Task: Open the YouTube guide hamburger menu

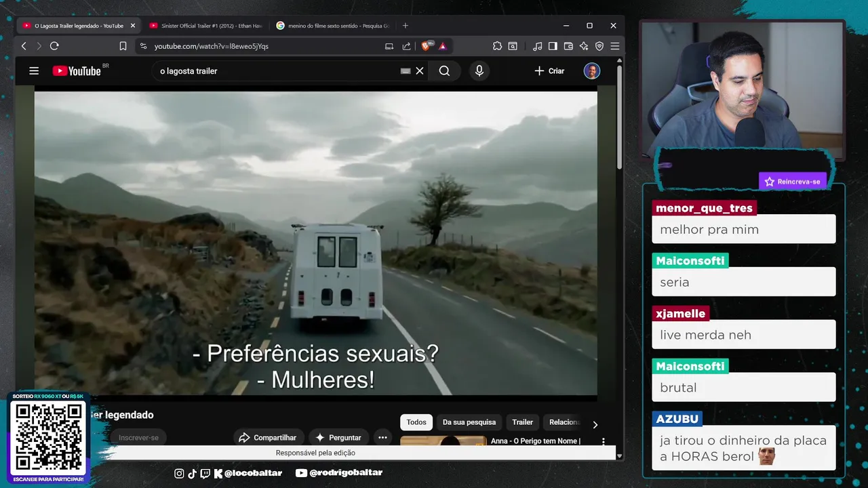Action: click(x=34, y=70)
